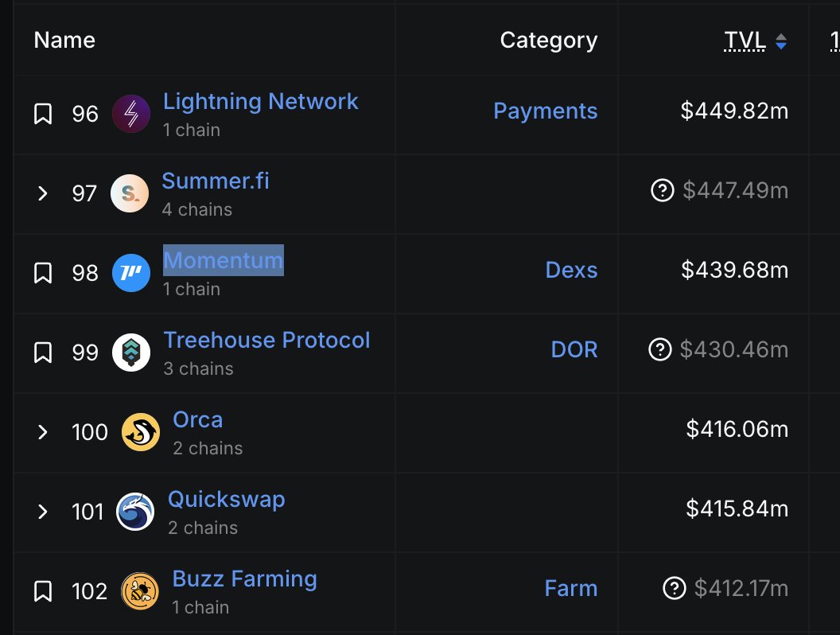840x635 pixels.
Task: Toggle bookmark for Buzz Farming
Action: pos(43,591)
